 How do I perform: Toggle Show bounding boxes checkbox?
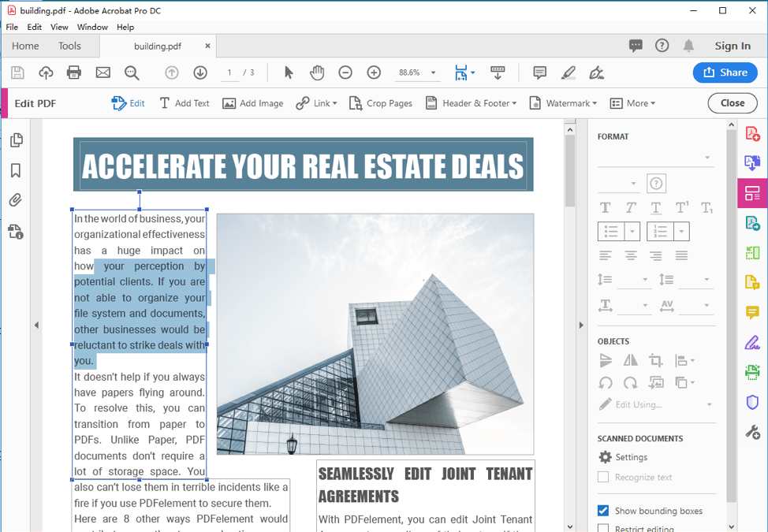coord(603,511)
